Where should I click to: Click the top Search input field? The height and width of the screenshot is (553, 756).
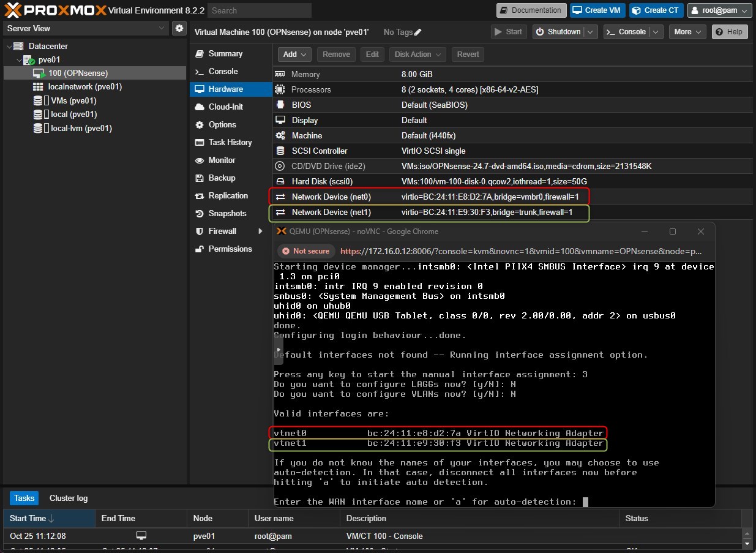pos(259,10)
